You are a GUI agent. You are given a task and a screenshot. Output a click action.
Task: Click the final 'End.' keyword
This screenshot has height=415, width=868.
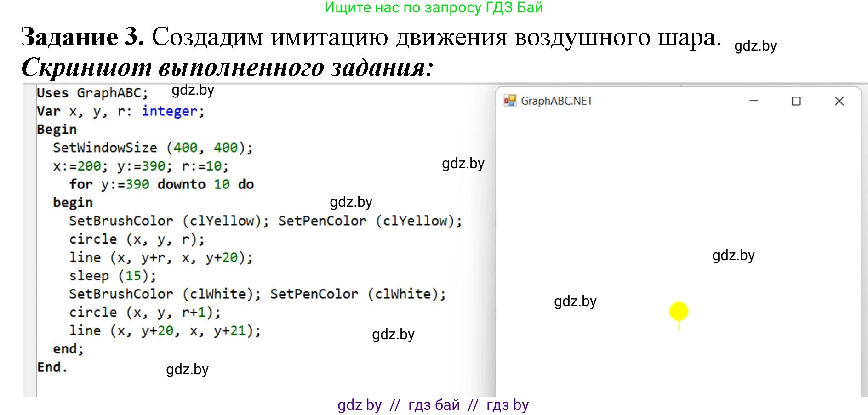(52, 367)
